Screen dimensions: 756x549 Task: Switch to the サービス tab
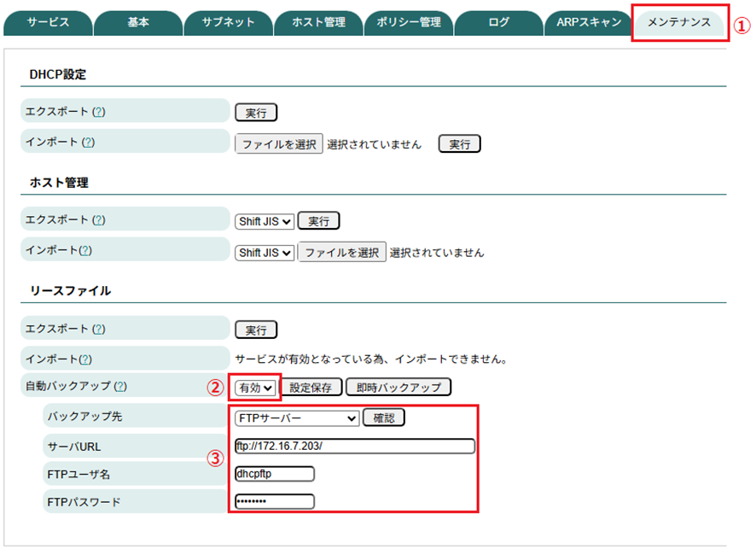click(48, 23)
